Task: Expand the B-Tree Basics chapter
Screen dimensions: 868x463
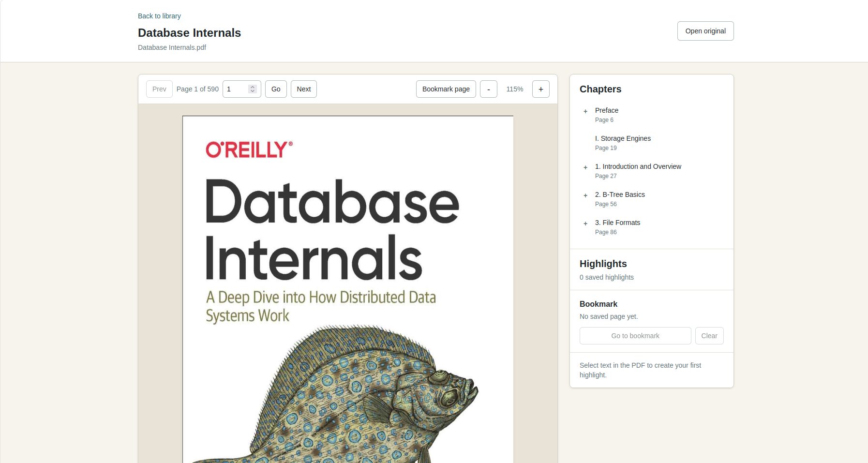Action: pyautogui.click(x=585, y=195)
